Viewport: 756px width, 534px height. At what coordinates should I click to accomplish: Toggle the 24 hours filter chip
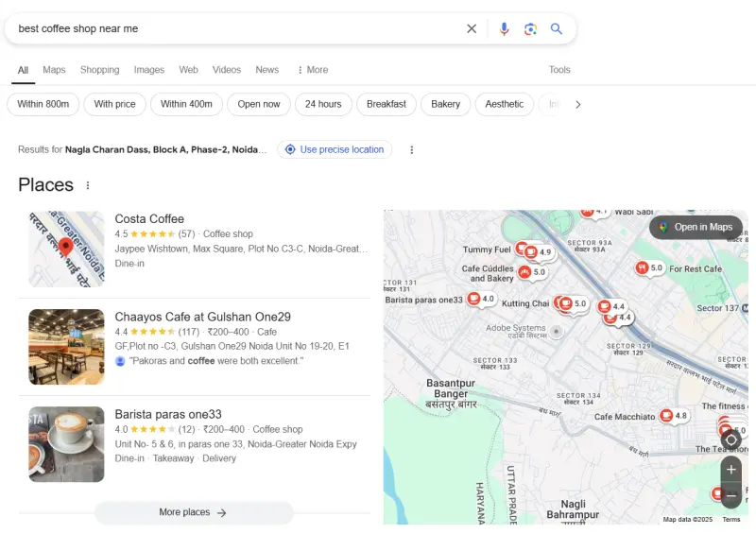[323, 104]
